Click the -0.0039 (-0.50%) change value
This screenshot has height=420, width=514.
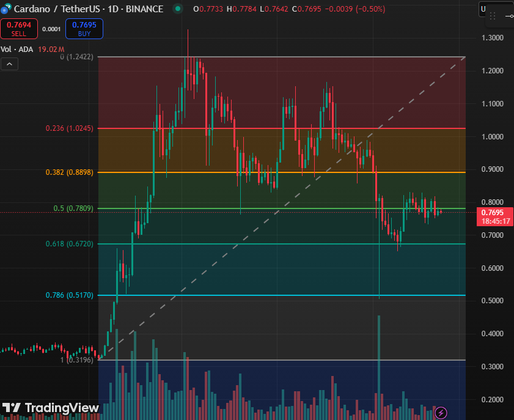pyautogui.click(x=355, y=9)
